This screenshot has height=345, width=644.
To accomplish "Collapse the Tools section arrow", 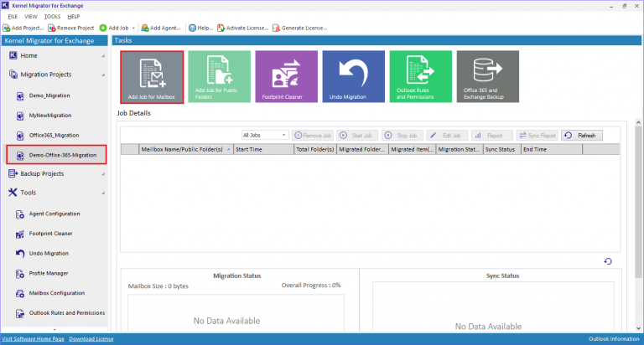I will coord(103,193).
